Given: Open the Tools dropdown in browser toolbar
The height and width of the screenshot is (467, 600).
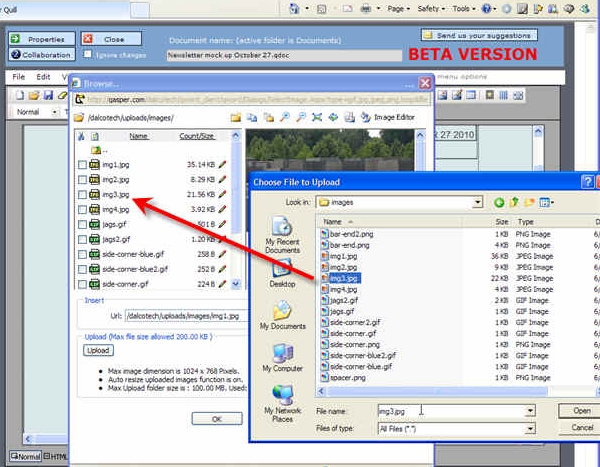Looking at the screenshot, I should (x=464, y=8).
